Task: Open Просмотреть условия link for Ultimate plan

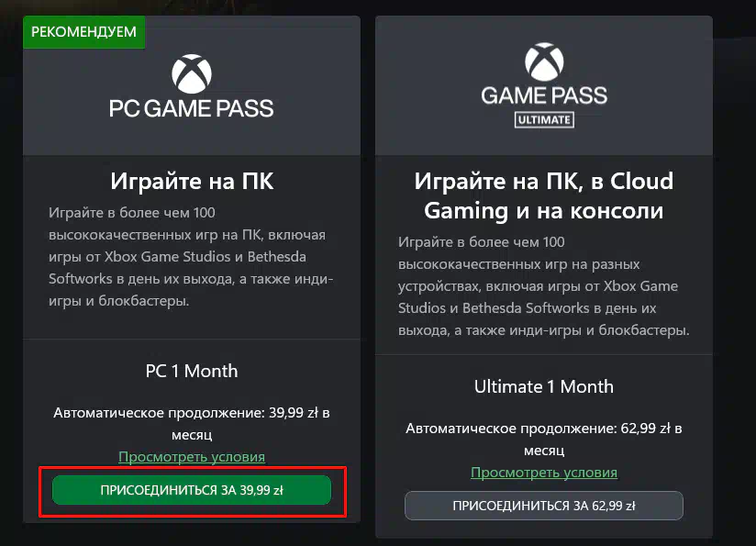Action: point(544,473)
